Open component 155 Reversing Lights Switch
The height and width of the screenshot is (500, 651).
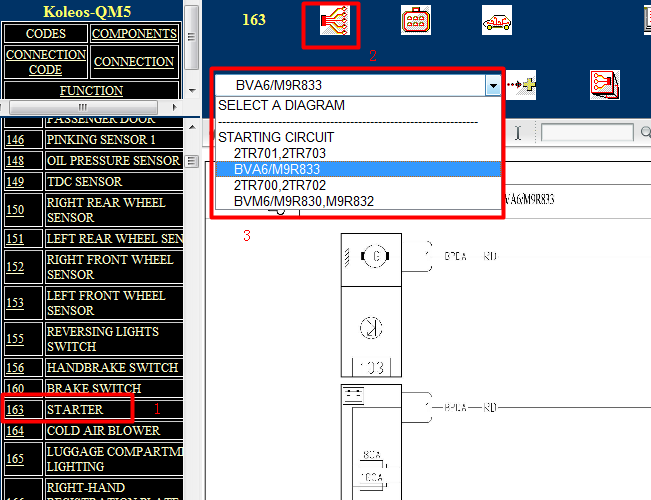(15, 339)
